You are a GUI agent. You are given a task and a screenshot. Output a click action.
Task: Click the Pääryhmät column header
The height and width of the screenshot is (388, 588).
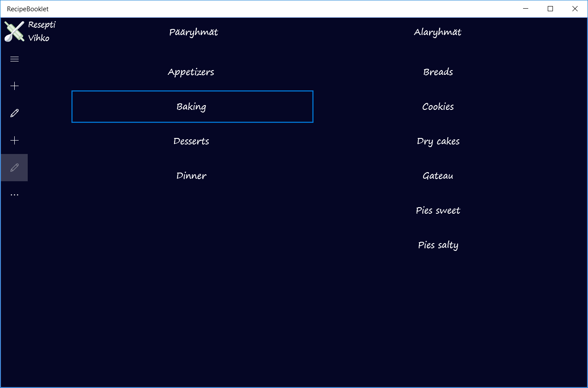pos(194,32)
